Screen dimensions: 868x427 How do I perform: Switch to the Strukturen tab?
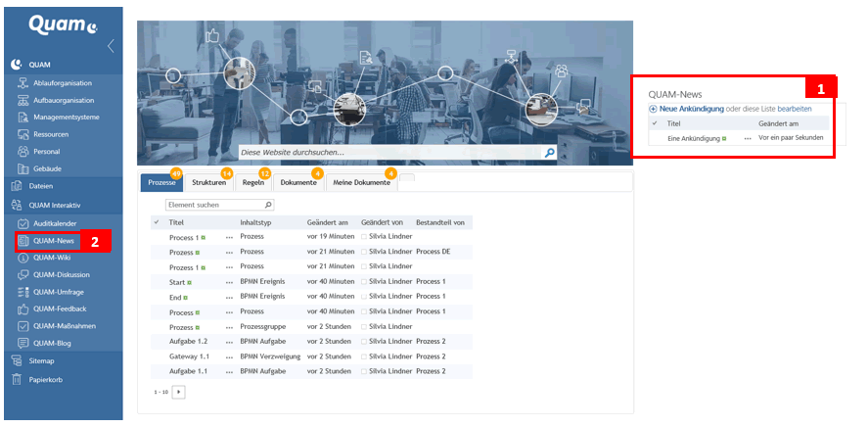(x=208, y=182)
